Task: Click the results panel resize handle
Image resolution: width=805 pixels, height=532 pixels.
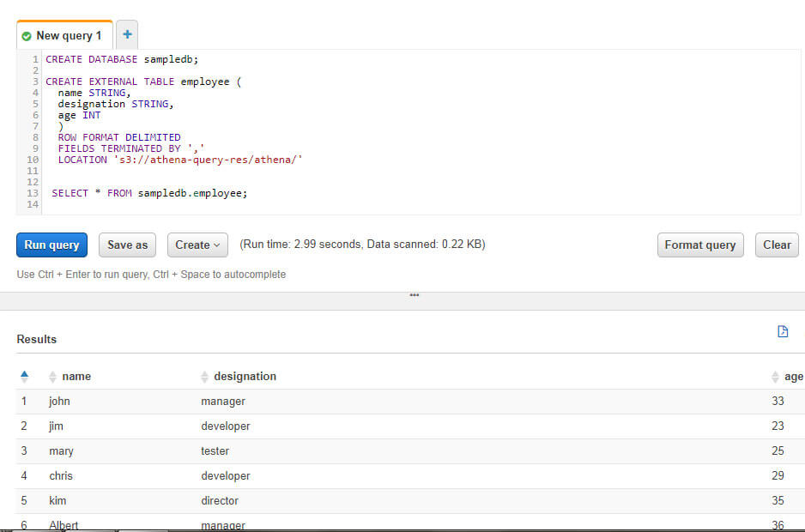Action: (x=415, y=295)
